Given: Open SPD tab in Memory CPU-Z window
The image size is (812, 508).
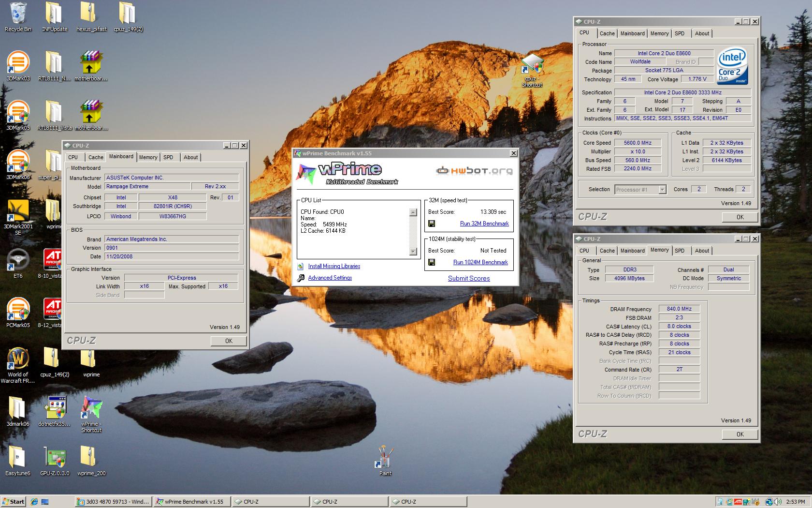Looking at the screenshot, I should click(x=680, y=251).
